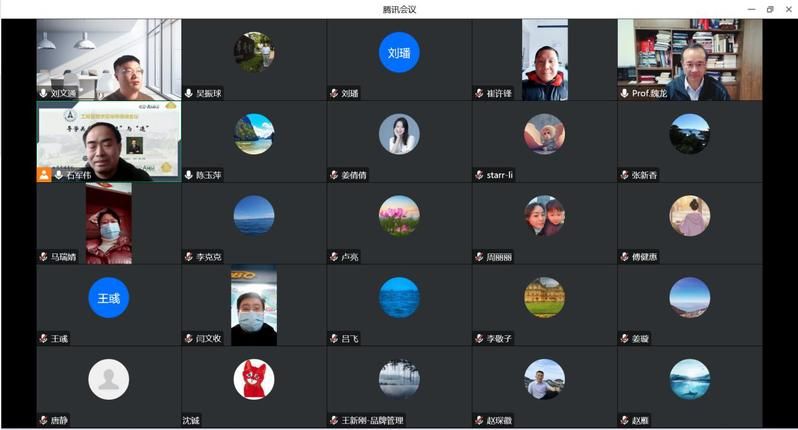798x430 pixels.
Task: Select the gray default avatar of 唐静
Action: [108, 379]
